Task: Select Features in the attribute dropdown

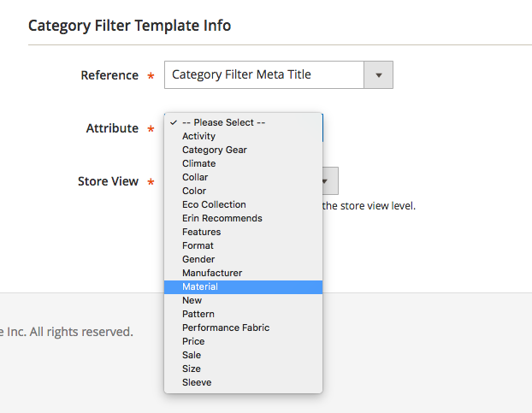Action: (202, 232)
